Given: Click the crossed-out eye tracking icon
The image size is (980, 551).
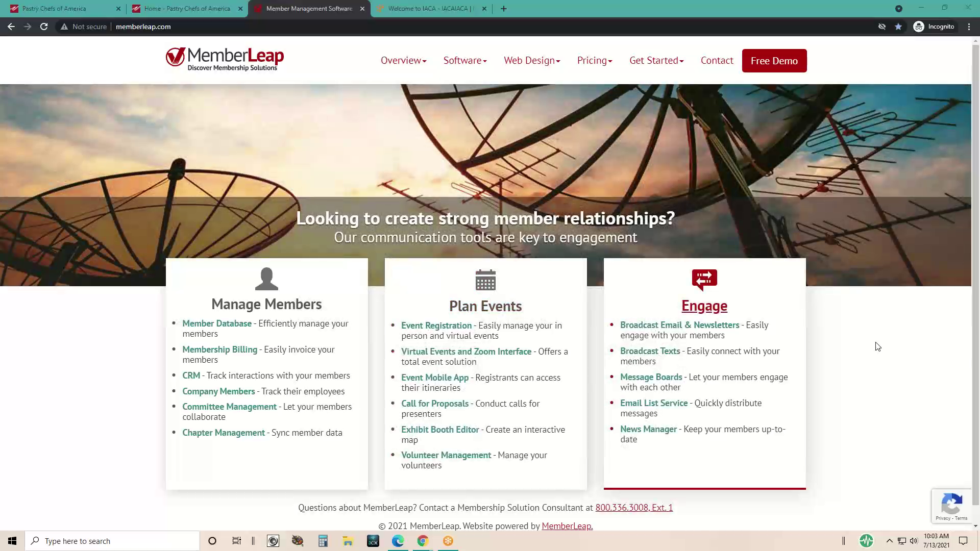Looking at the screenshot, I should [x=882, y=27].
